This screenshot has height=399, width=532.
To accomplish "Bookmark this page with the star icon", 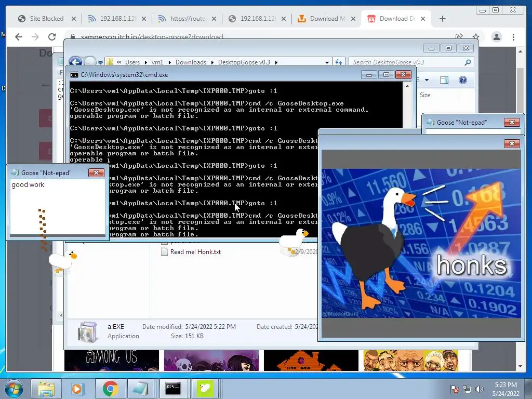I will click(x=476, y=37).
